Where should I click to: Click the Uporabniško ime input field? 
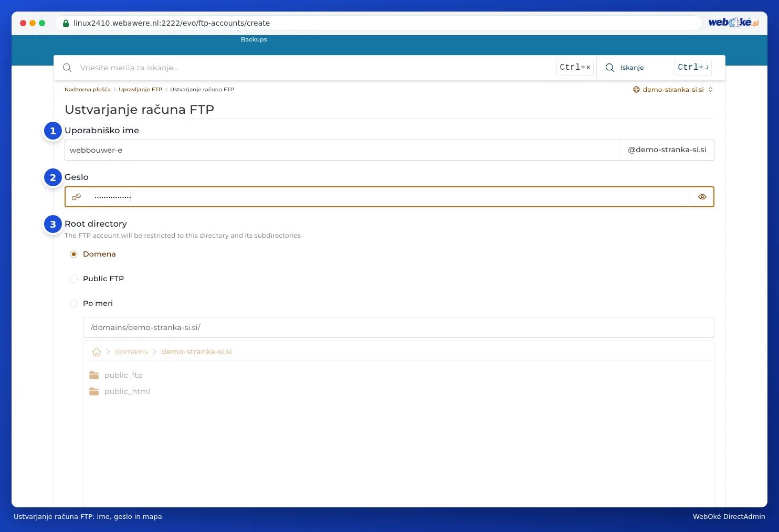(342, 150)
